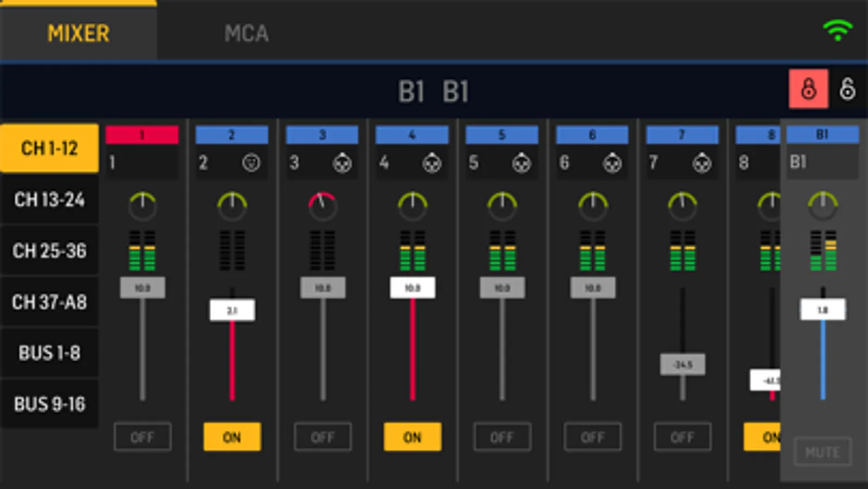Toggle channel 4 ON button off
This screenshot has height=489, width=868.
coord(412,437)
